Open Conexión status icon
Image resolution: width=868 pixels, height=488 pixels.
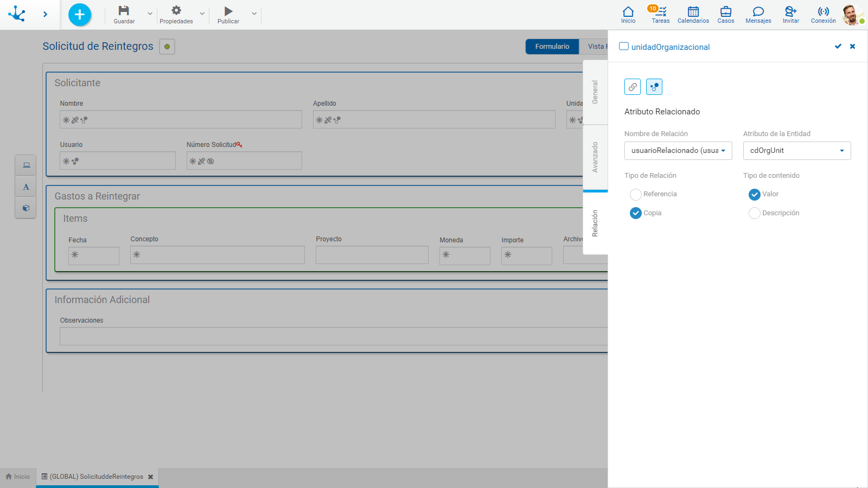(824, 15)
